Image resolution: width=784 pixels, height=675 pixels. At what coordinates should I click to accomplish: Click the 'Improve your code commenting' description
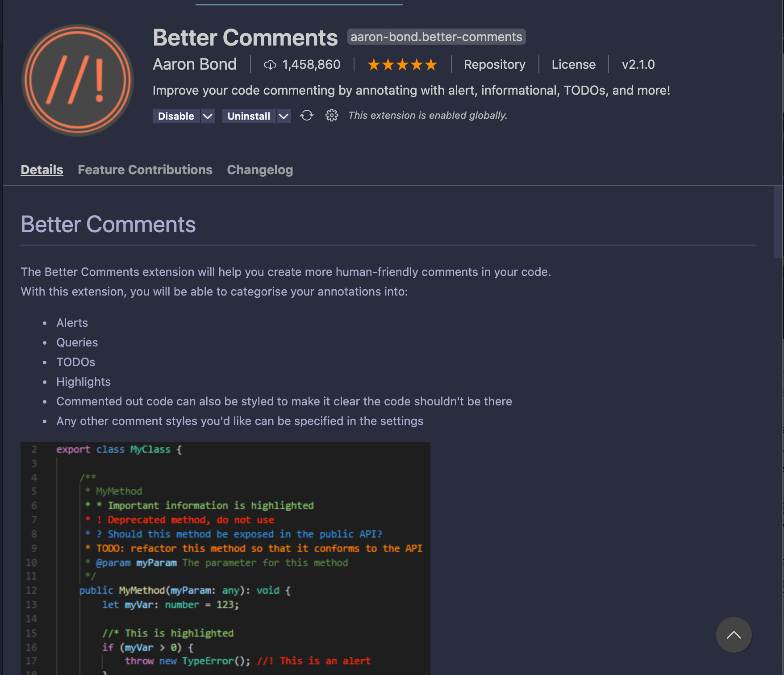pyautogui.click(x=411, y=90)
